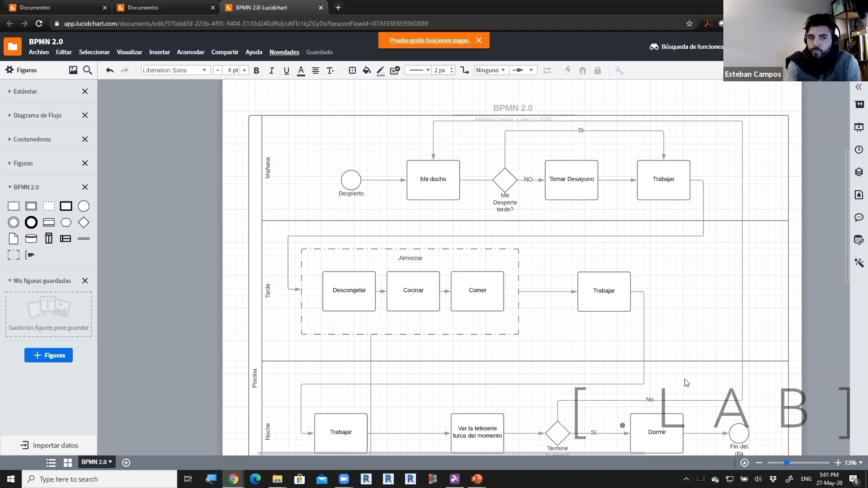Click the undo arrow icon
This screenshot has height=488, width=868.
[x=110, y=70]
